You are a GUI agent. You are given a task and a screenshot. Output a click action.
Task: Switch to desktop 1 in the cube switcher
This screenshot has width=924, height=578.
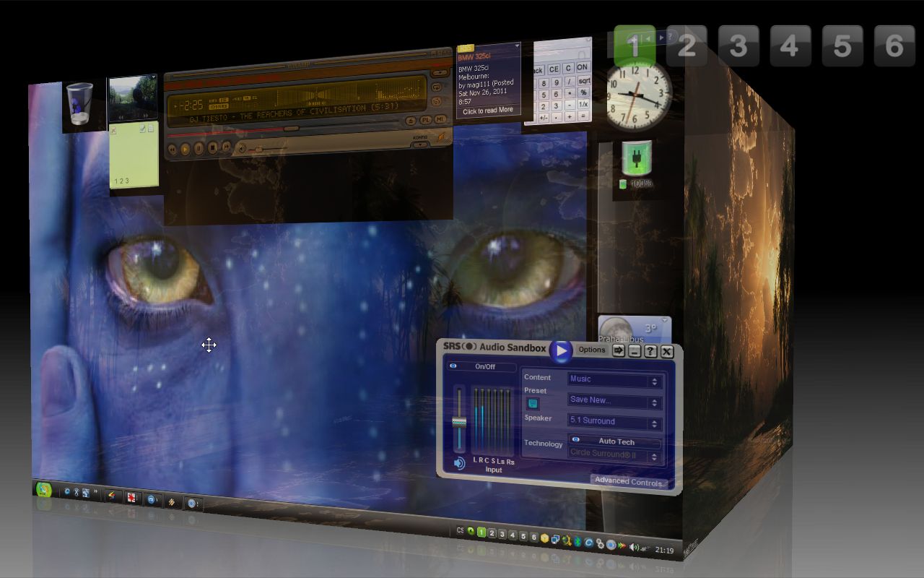pos(635,46)
